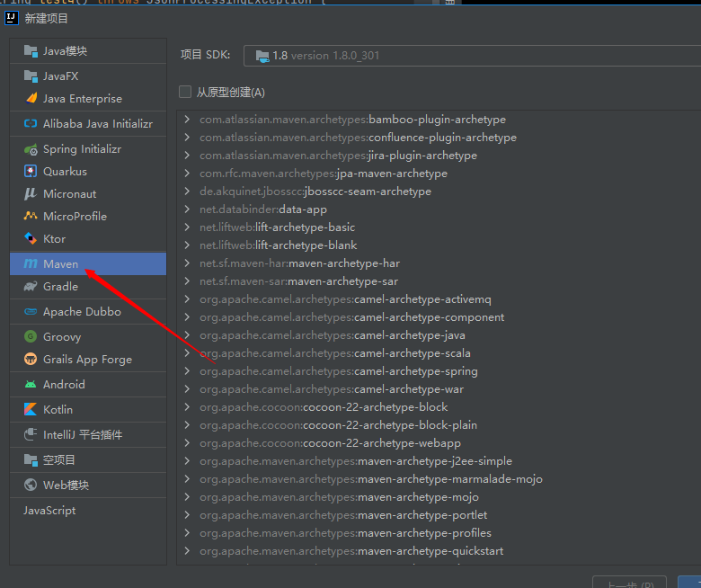Click the Android robot icon
The height and width of the screenshot is (588, 701).
[31, 384]
